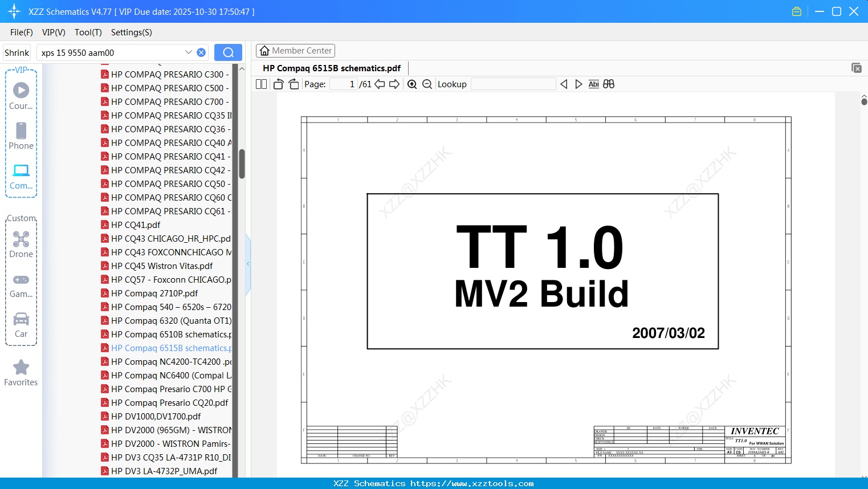This screenshot has width=868, height=489.
Task: Open HP Compaq Presario CQ20.pdf
Action: pyautogui.click(x=165, y=402)
